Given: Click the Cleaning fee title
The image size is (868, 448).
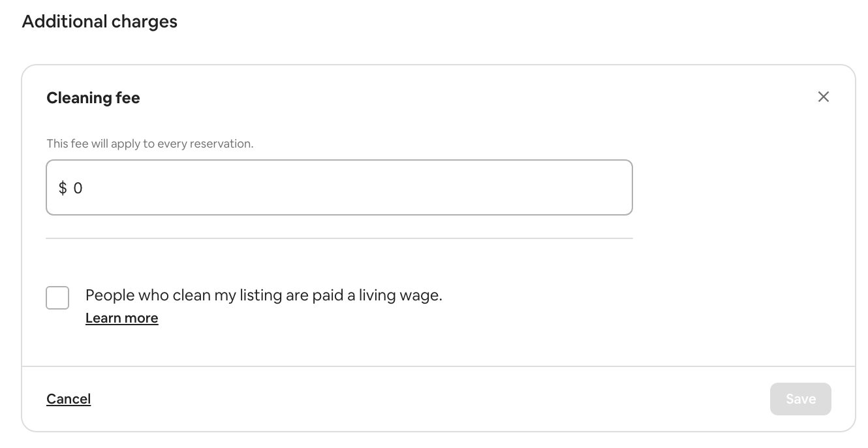Looking at the screenshot, I should click(93, 98).
